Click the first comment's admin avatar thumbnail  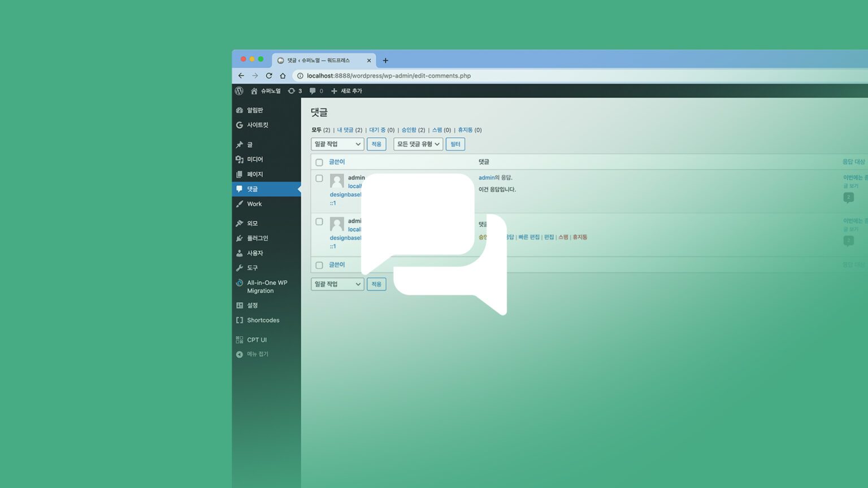click(x=337, y=181)
